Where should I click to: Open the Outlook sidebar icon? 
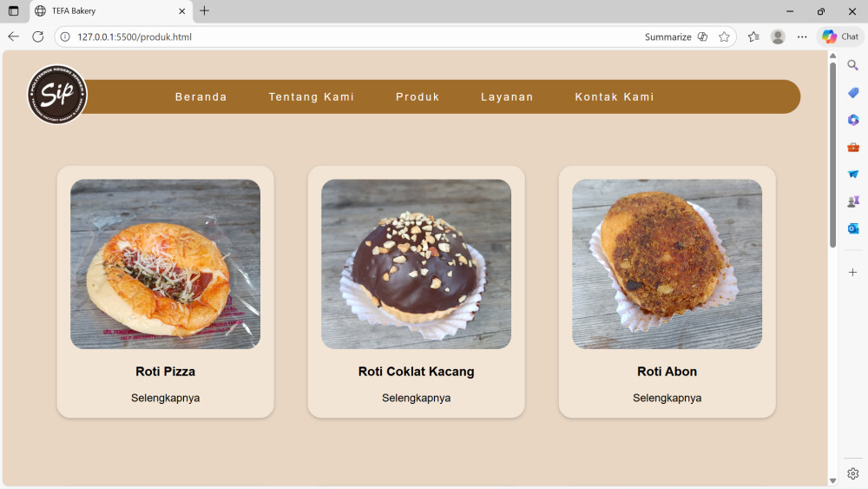point(853,228)
